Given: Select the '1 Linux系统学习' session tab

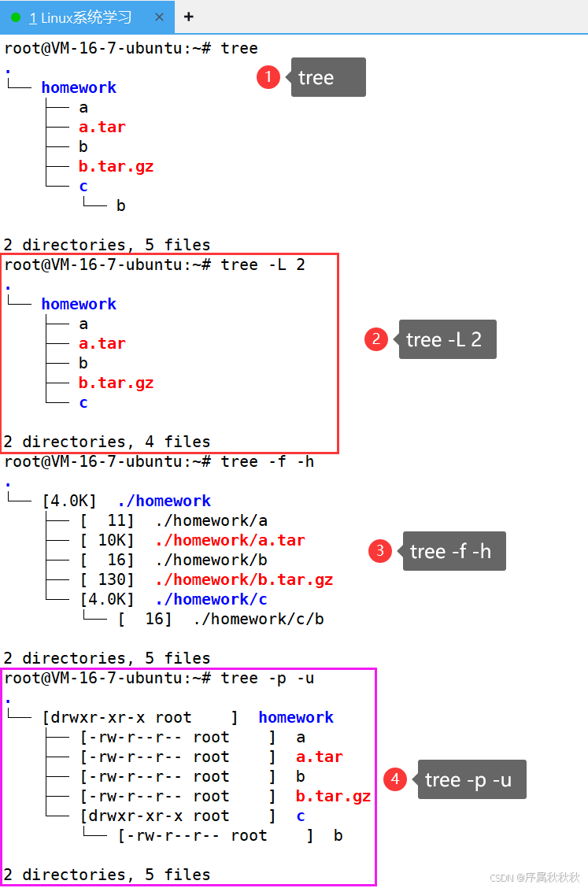Looking at the screenshot, I should click(x=87, y=17).
